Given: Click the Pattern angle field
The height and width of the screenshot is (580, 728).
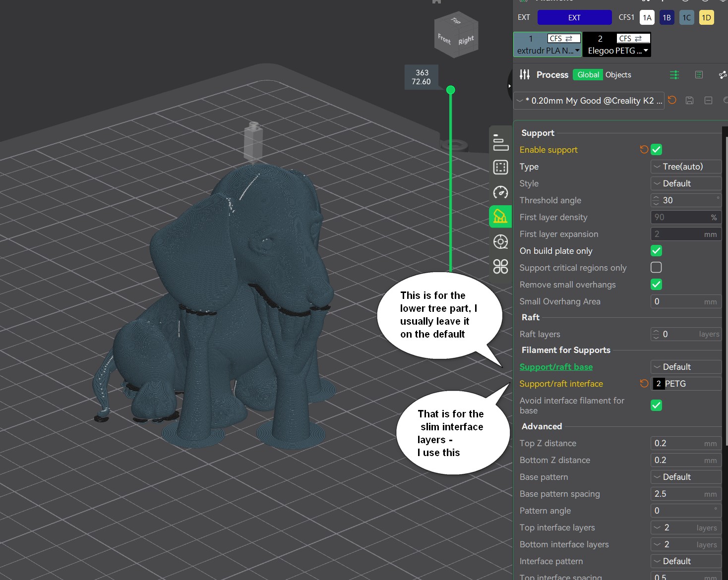Looking at the screenshot, I should point(686,511).
